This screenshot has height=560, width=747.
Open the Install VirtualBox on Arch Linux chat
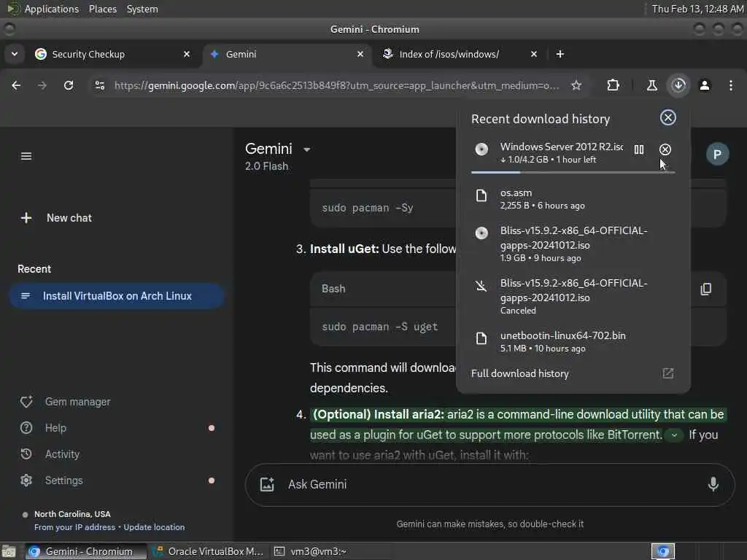(x=117, y=296)
